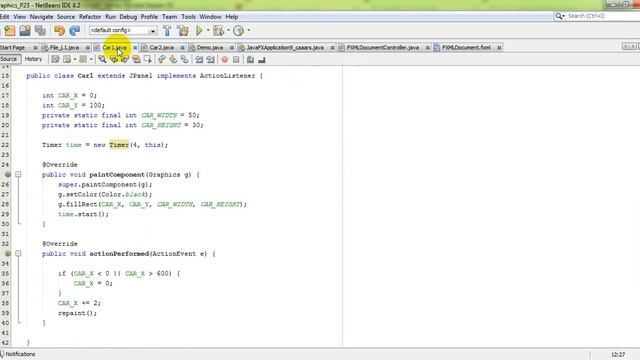This screenshot has width=640, height=360.
Task: Click override glyph beside actionPerformed
Action: (7, 253)
